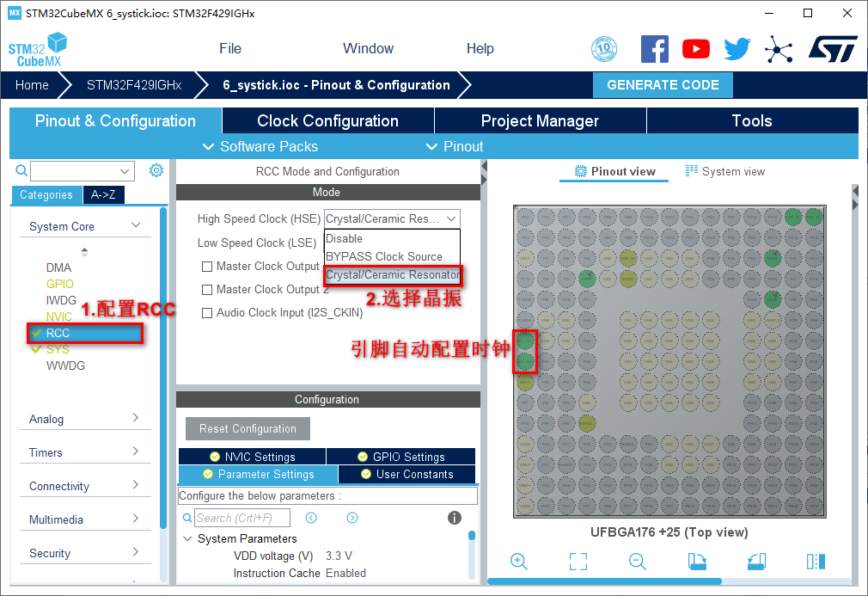
Task: Fit the chip view to the window
Action: point(578,562)
